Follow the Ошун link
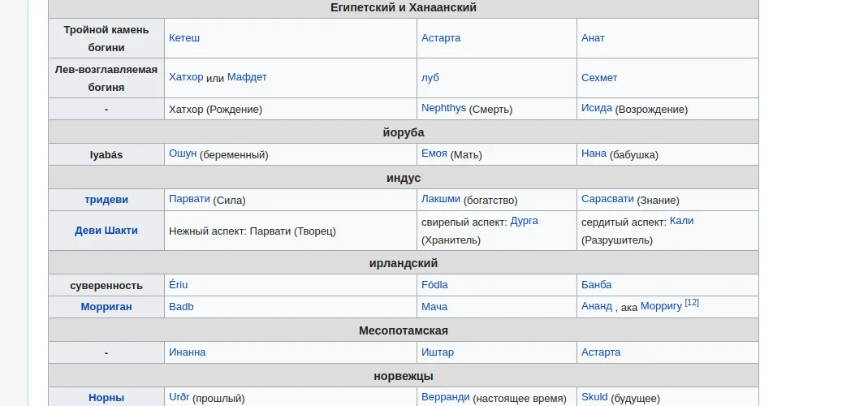The height and width of the screenshot is (406, 868). point(183,153)
